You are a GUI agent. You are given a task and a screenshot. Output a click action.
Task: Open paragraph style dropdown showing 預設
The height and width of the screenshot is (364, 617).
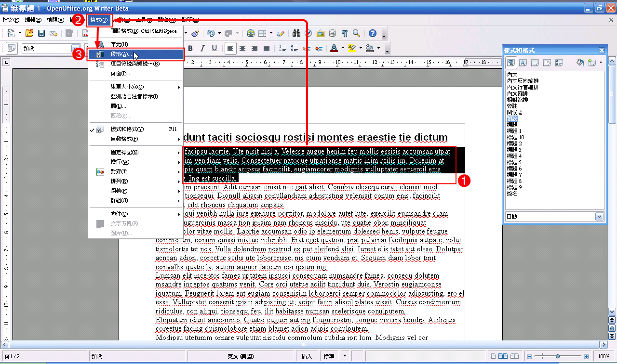coord(76,48)
